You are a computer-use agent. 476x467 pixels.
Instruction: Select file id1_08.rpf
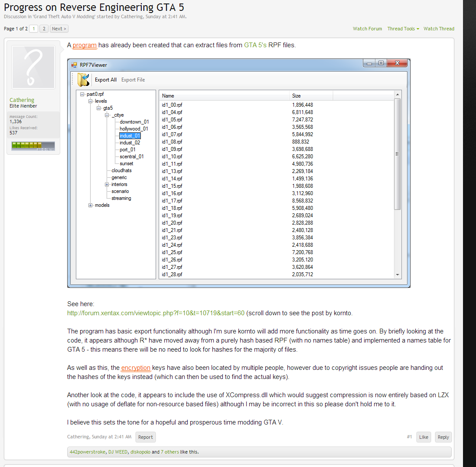coord(172,142)
